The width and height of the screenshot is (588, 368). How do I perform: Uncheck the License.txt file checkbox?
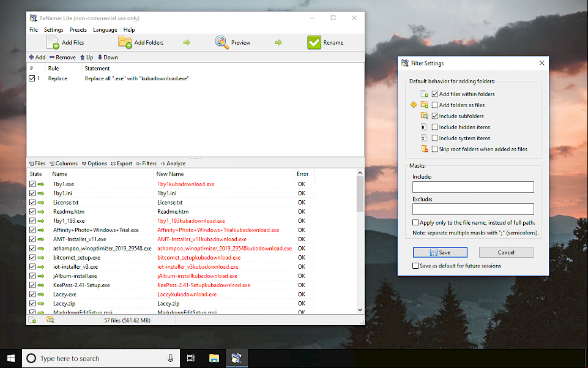click(32, 203)
